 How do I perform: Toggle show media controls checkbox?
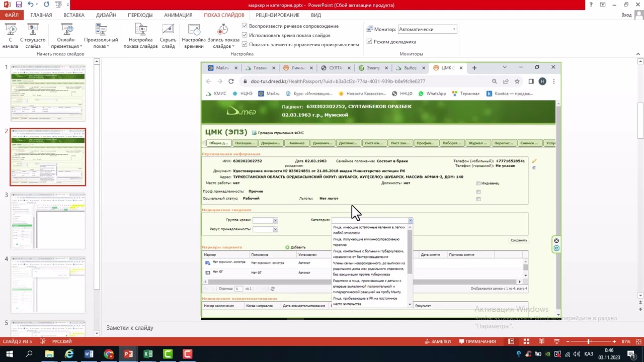245,44
